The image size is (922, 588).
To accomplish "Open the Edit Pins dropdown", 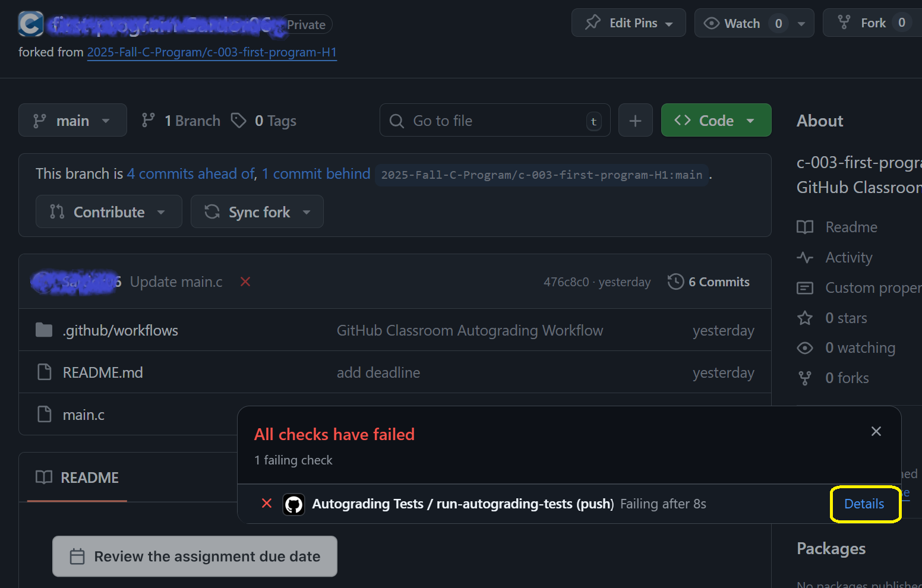I will [x=629, y=23].
